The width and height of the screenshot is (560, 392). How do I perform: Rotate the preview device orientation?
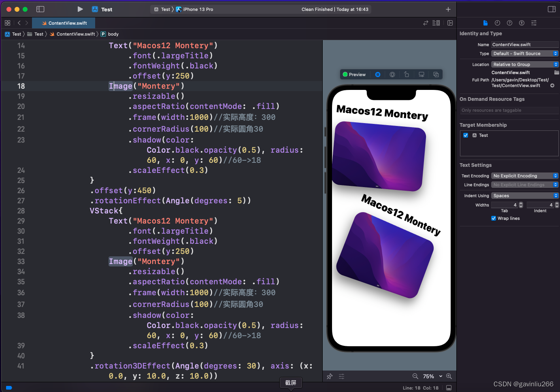coord(407,75)
